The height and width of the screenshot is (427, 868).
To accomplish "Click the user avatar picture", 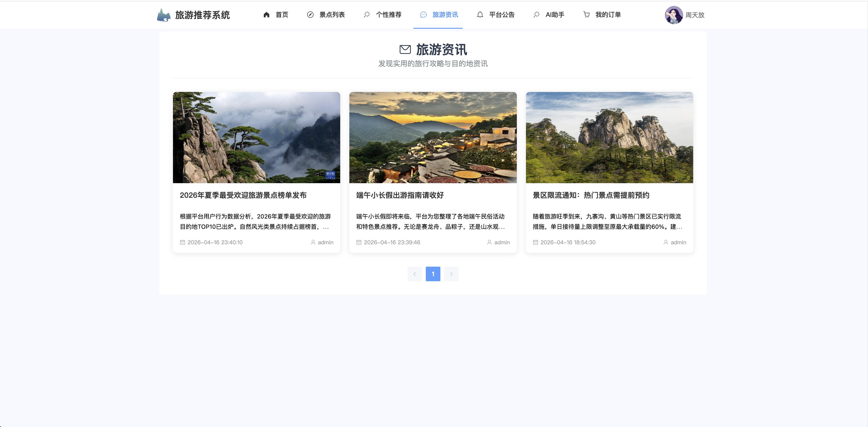I will click(674, 15).
